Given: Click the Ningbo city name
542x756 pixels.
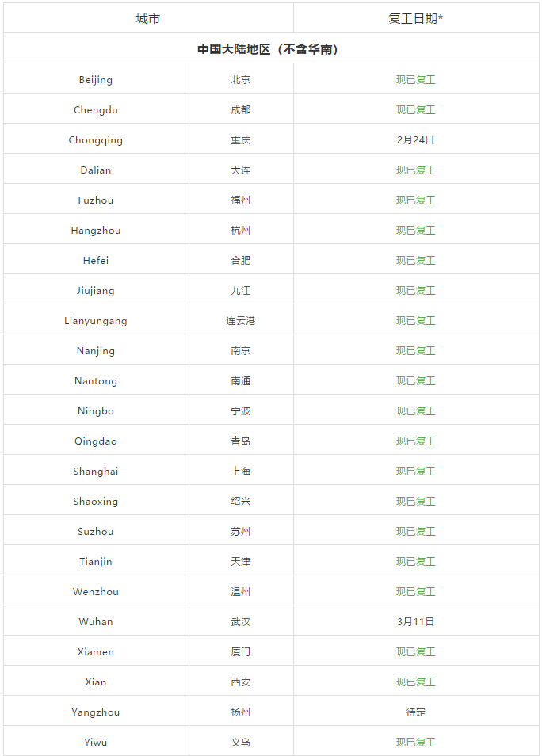Looking at the screenshot, I should (96, 411).
